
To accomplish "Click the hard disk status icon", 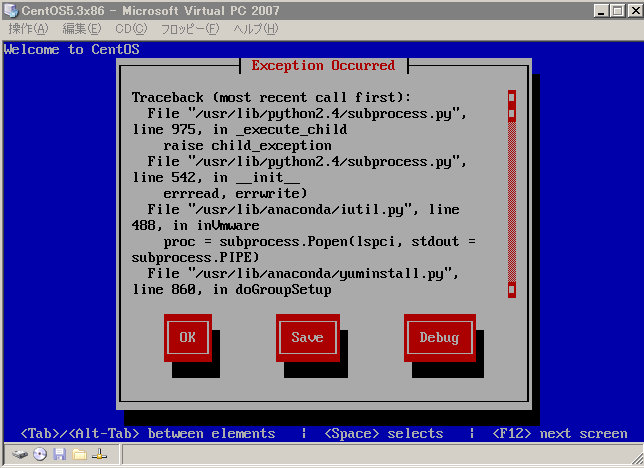I will pyautogui.click(x=20, y=454).
